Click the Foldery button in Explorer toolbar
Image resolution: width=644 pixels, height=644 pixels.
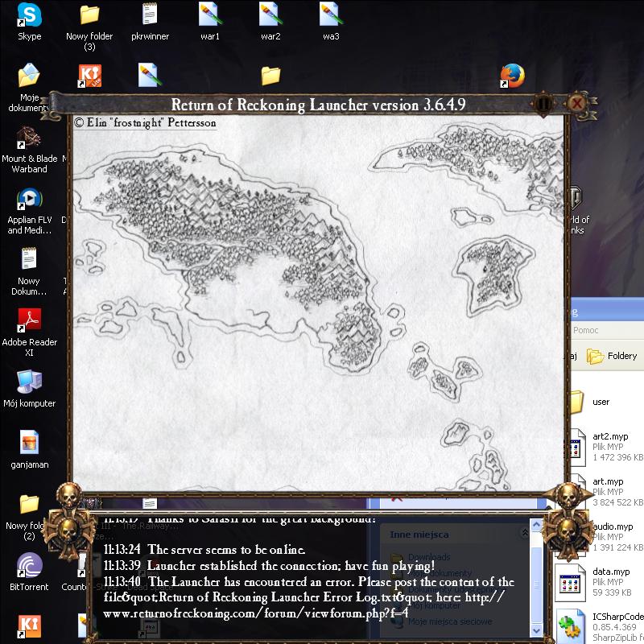click(612, 356)
